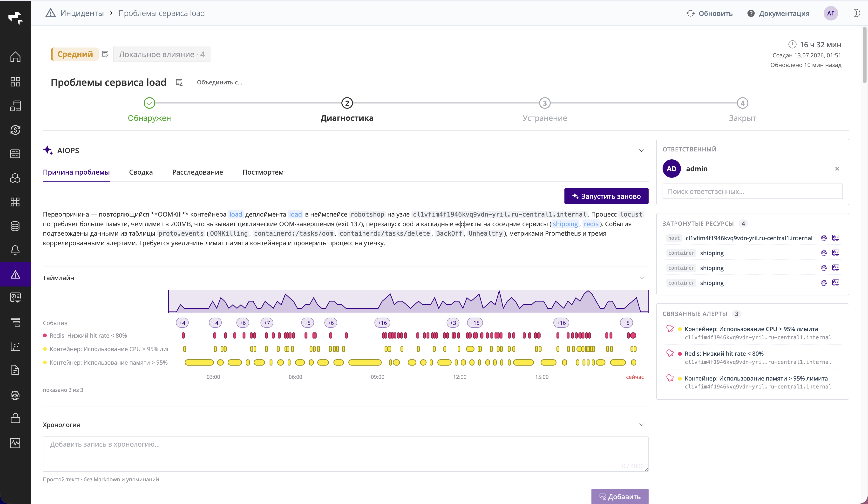
Task: Open the database icon in sidebar
Action: (15, 226)
